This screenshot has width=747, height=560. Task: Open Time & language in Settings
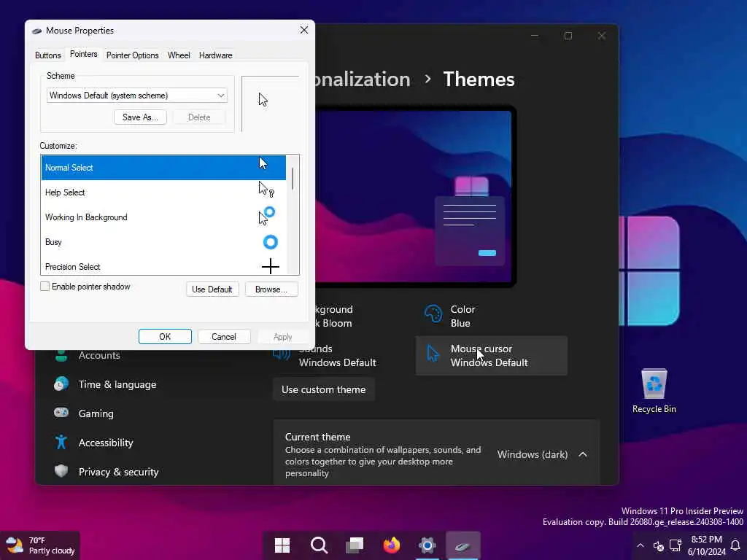pyautogui.click(x=117, y=384)
